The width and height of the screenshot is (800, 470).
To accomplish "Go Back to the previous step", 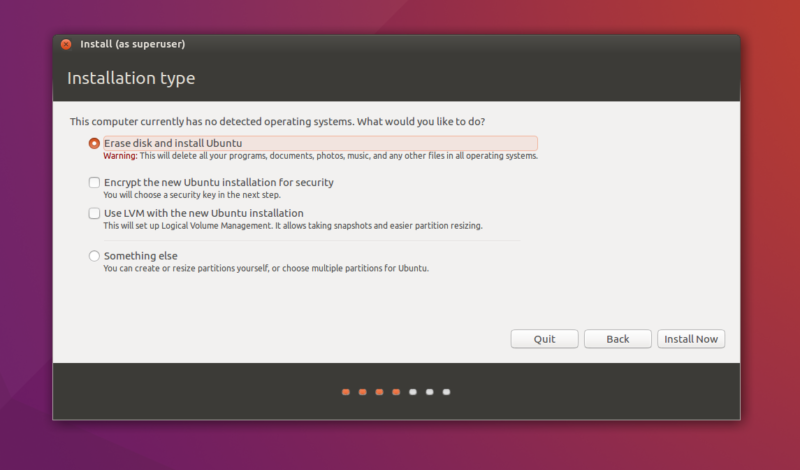I will tap(617, 339).
